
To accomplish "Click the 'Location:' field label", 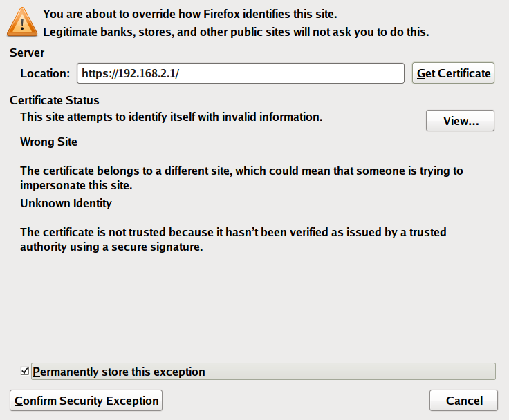I will (x=45, y=73).
